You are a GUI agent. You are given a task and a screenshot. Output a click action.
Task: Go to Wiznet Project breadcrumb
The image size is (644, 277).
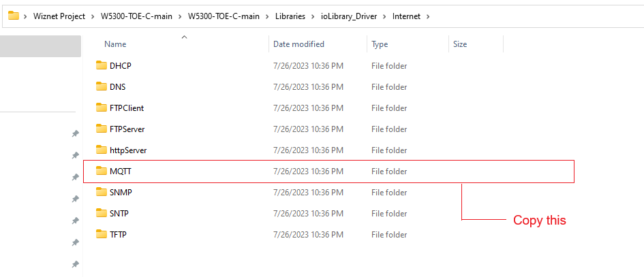point(59,16)
